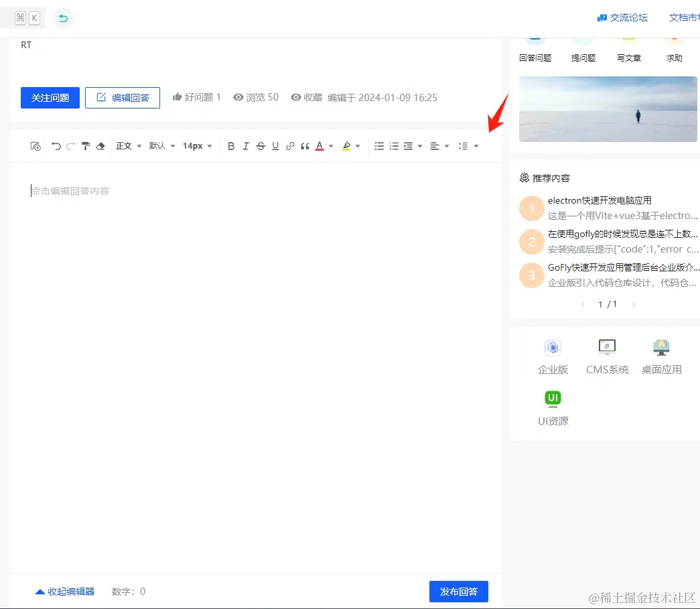Viewport: 700px width, 609px height.
Task: Go to next page of recommendations
Action: click(x=634, y=304)
